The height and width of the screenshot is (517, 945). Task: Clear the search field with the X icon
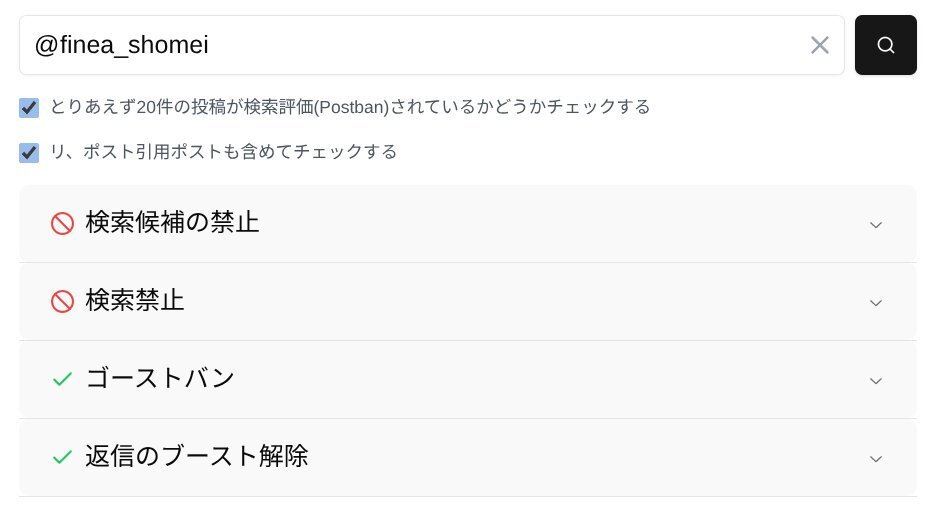click(820, 45)
